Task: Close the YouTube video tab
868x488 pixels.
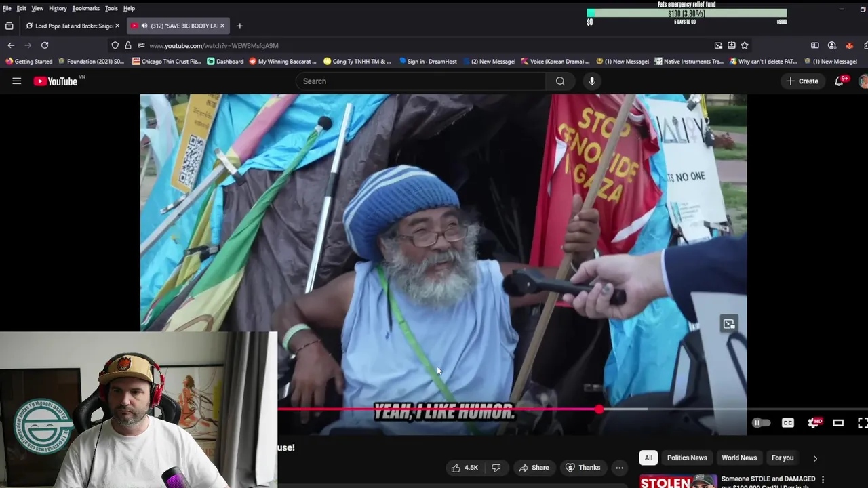Action: tap(222, 26)
